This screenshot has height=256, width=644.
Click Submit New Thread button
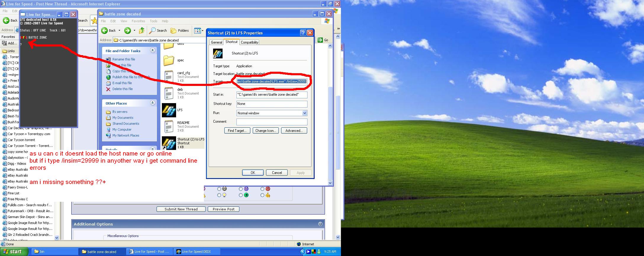181,209
